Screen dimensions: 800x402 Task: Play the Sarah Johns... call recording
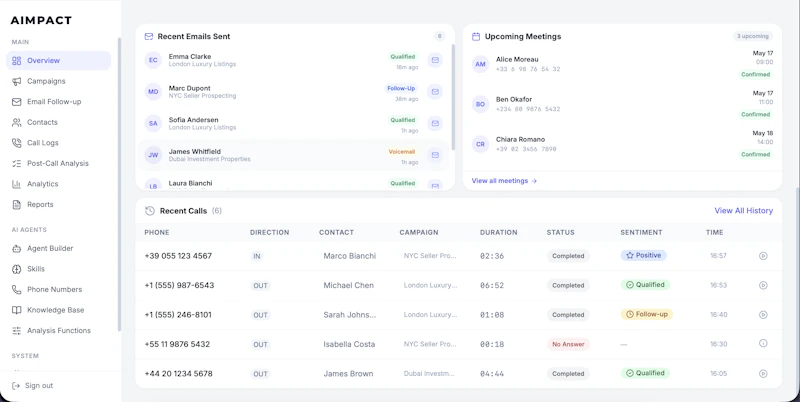(763, 315)
